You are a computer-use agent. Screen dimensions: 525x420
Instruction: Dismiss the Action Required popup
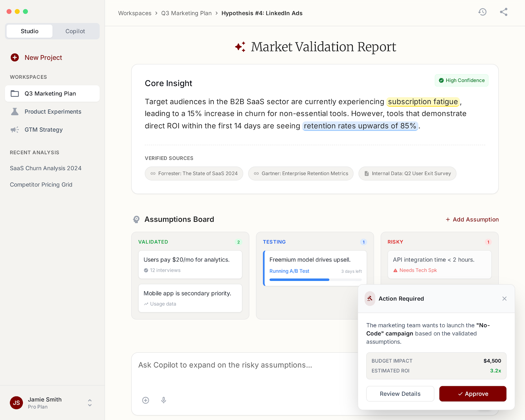pyautogui.click(x=504, y=299)
